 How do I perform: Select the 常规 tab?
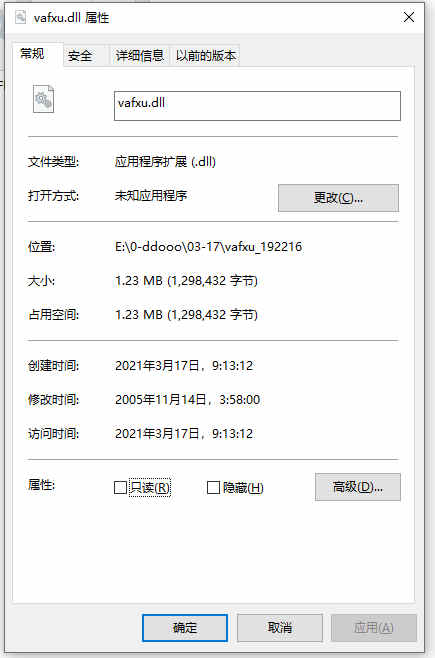pos(32,54)
